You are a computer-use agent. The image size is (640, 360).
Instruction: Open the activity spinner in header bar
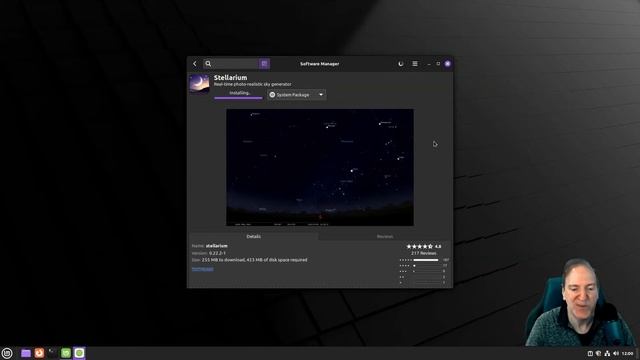pos(401,64)
